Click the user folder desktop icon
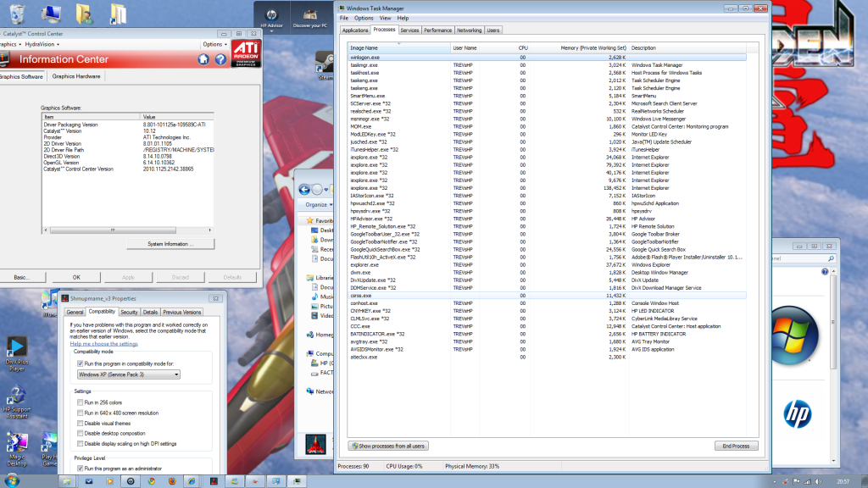Viewport: 868px width, 488px height. [84, 14]
